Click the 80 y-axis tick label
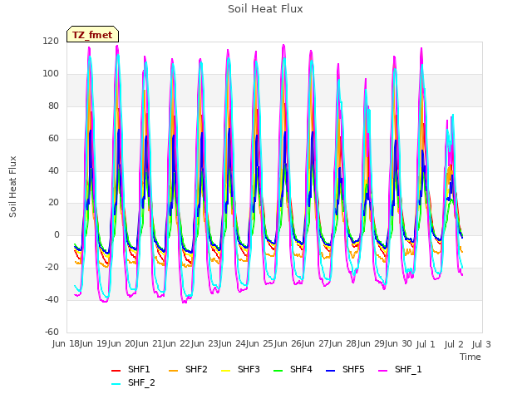Viewport: 532px width, 399px height. click(x=53, y=106)
